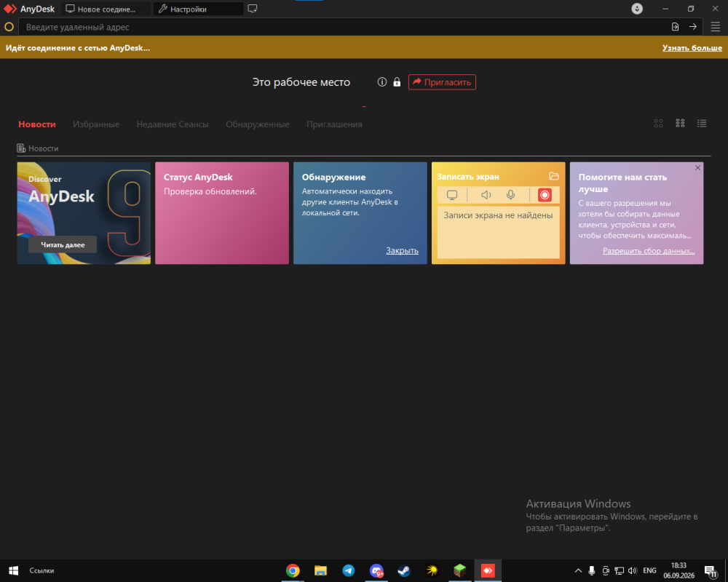Viewport: 728px width, 582px height.
Task: Click 'Узнать больше' link in banner
Action: pos(692,48)
